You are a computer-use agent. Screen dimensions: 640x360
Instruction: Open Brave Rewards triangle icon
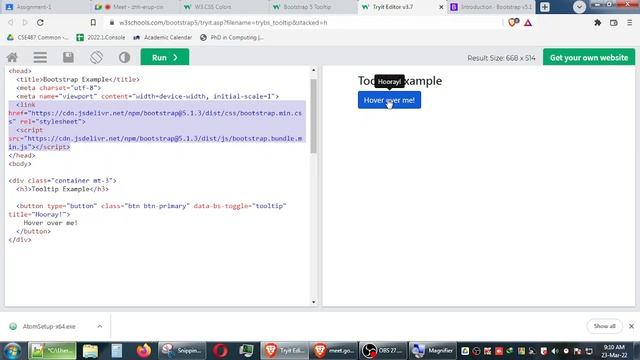tap(528, 23)
